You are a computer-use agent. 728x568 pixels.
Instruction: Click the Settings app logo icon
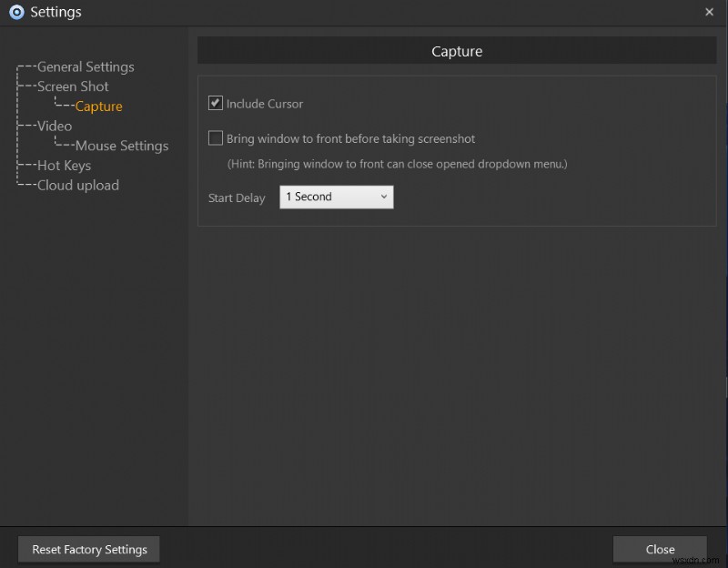click(x=15, y=12)
